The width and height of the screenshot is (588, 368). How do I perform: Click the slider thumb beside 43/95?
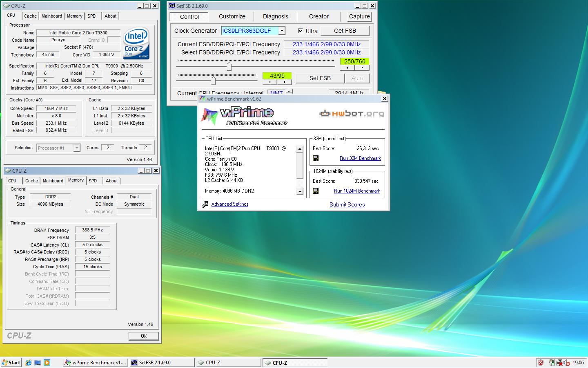click(x=213, y=80)
